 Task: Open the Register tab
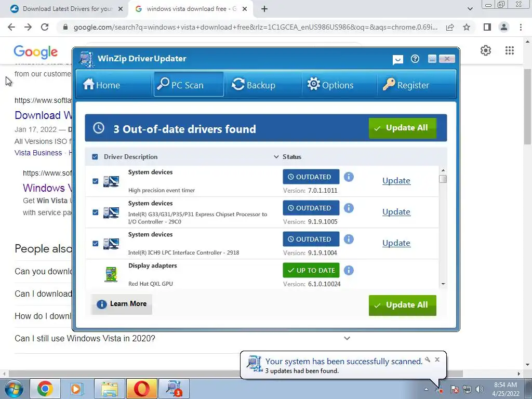pyautogui.click(x=406, y=84)
